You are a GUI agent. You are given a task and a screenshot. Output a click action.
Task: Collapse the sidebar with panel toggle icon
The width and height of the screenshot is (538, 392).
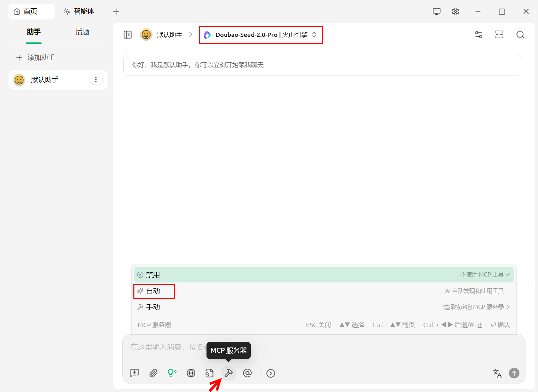point(127,35)
